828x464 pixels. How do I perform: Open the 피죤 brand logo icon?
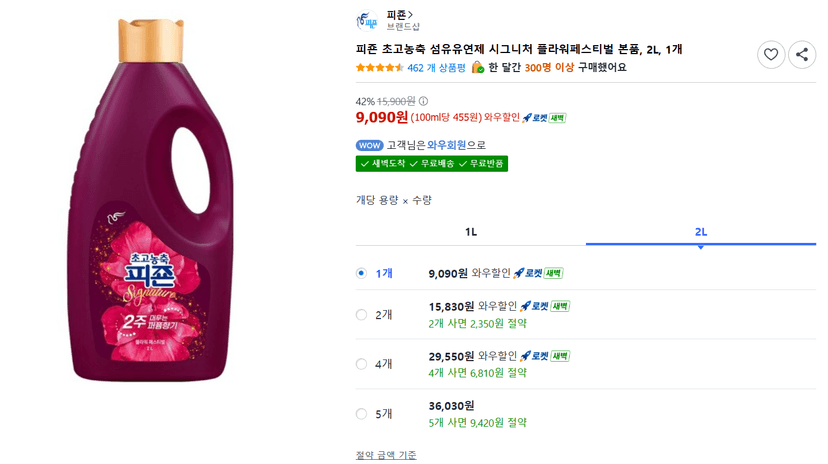coord(367,21)
